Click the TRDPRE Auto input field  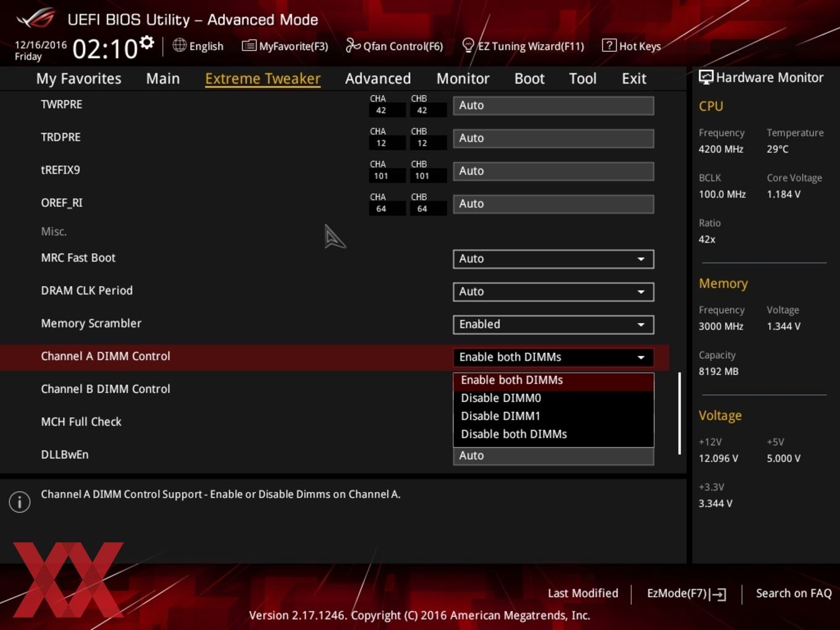point(553,138)
